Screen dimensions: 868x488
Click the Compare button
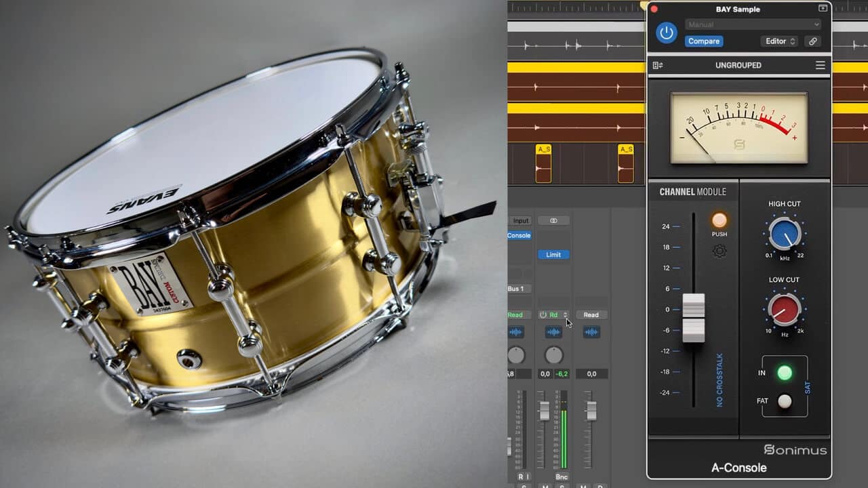coord(703,41)
